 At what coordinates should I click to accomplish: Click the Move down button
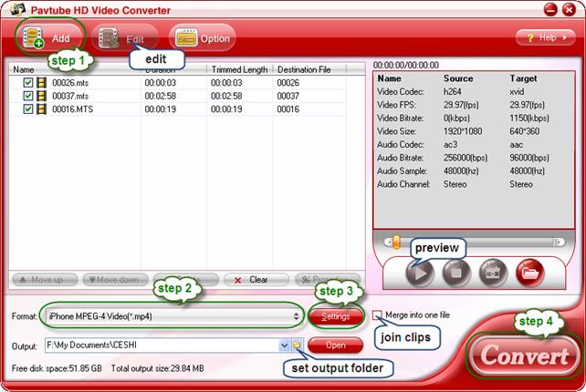point(116,280)
